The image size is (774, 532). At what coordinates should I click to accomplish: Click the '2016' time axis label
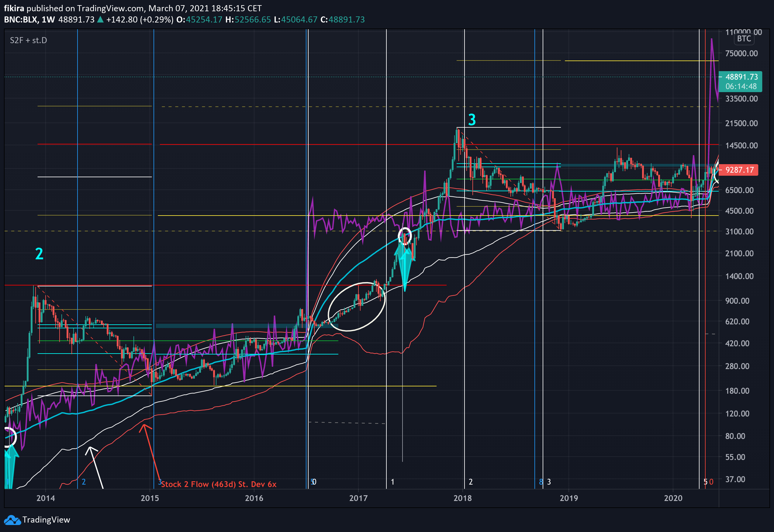point(254,498)
